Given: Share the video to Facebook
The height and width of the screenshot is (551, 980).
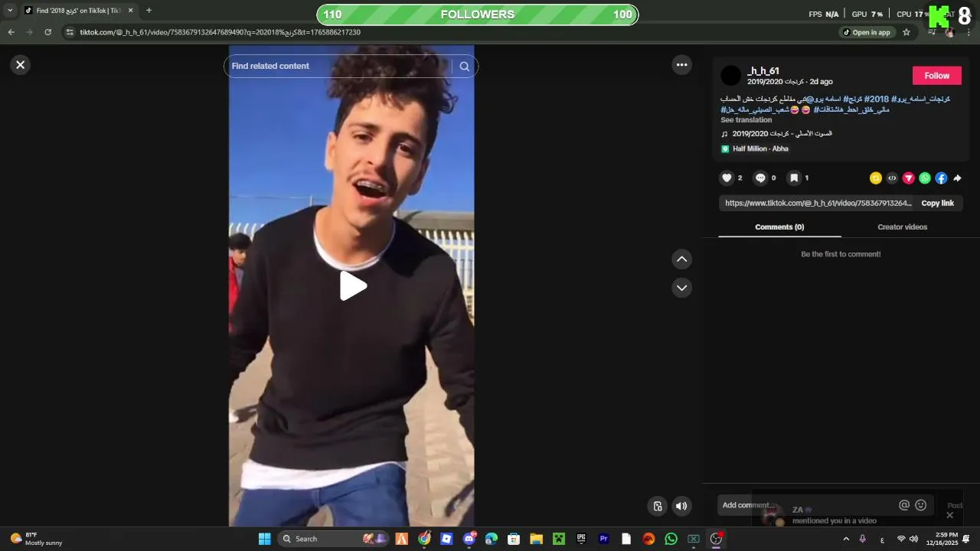Looking at the screenshot, I should coord(941,178).
